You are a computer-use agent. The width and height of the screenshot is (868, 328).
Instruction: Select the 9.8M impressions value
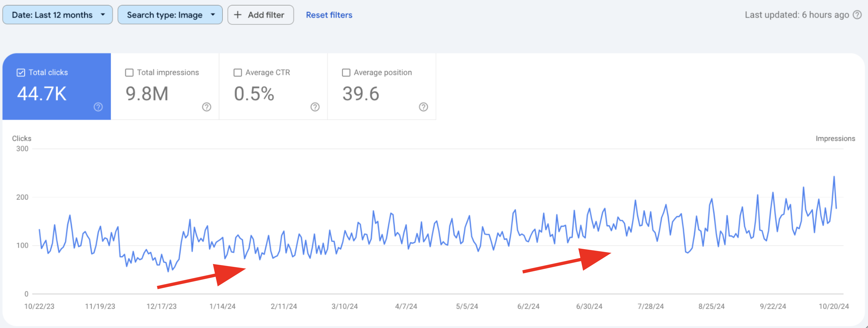click(147, 94)
